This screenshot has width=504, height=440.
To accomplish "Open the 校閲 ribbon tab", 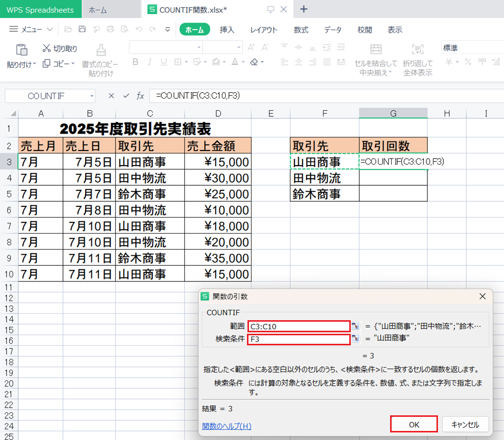I will [x=364, y=30].
